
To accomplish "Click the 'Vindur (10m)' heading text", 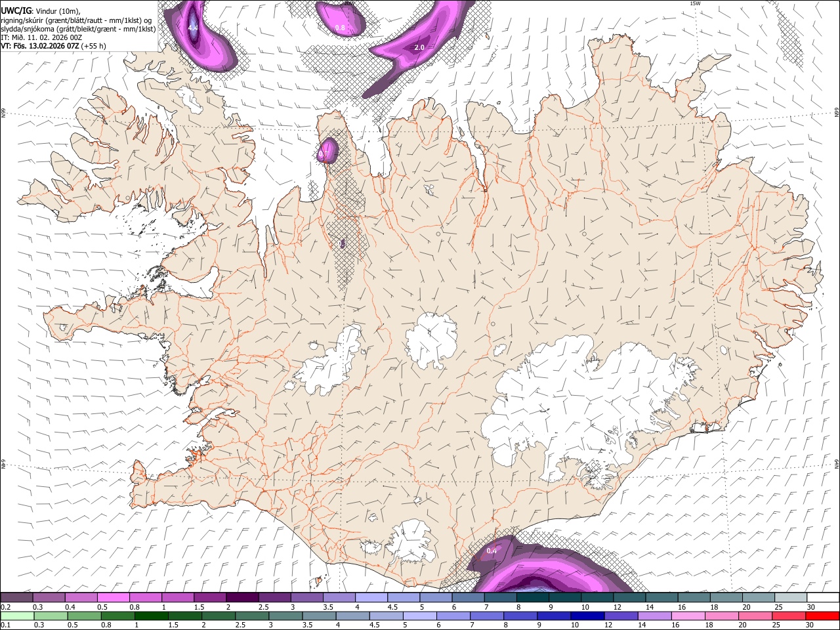I will pos(58,11).
